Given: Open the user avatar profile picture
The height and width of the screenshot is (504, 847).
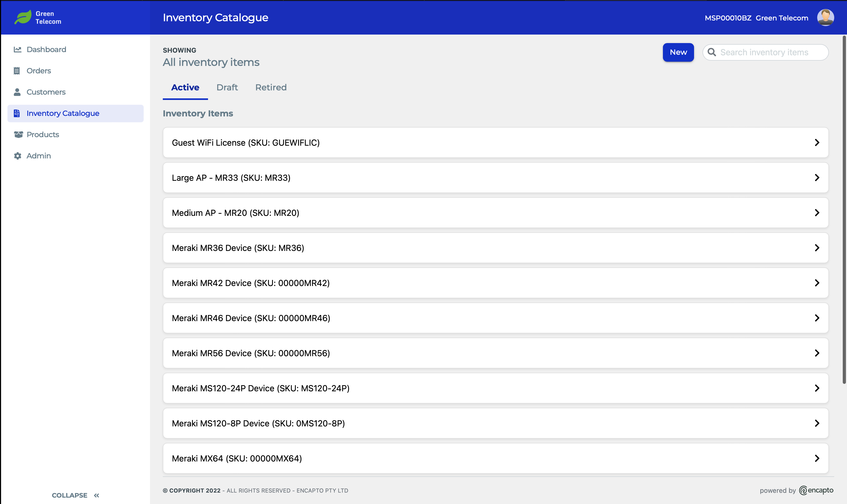Looking at the screenshot, I should [x=825, y=17].
